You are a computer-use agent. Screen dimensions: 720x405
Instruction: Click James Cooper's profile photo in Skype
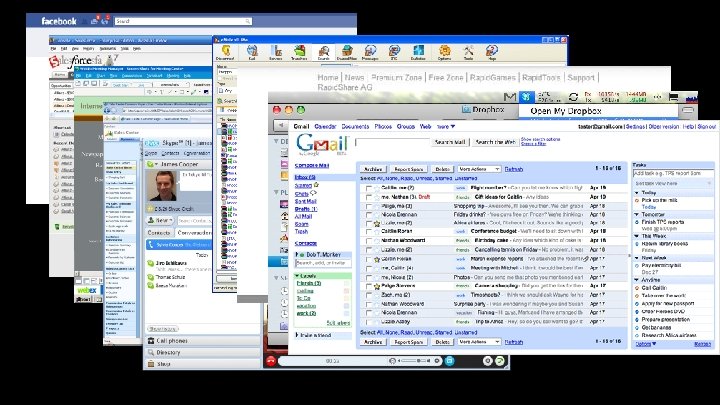coord(163,186)
